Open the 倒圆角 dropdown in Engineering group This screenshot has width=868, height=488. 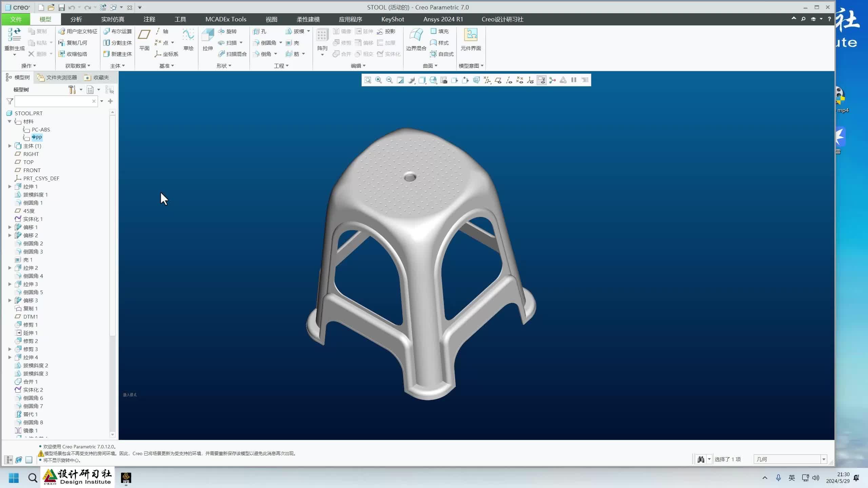pyautogui.click(x=280, y=43)
